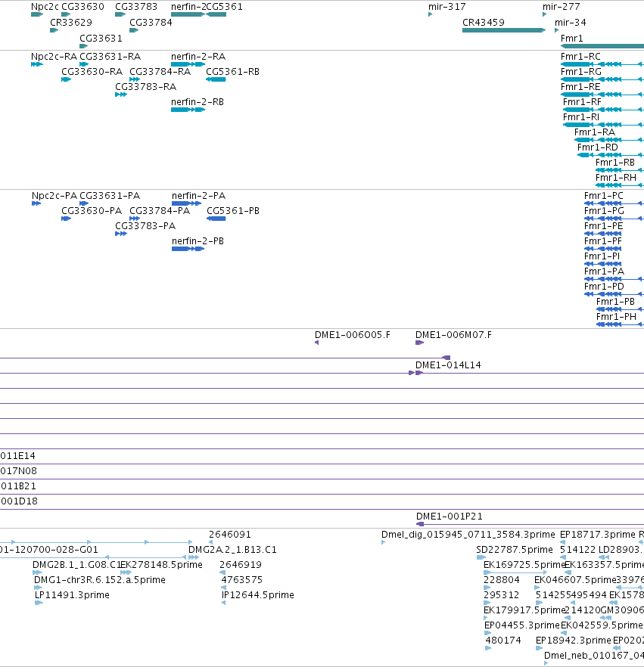
Task: Click the nerfin-2 gene bar
Action: (x=188, y=14)
